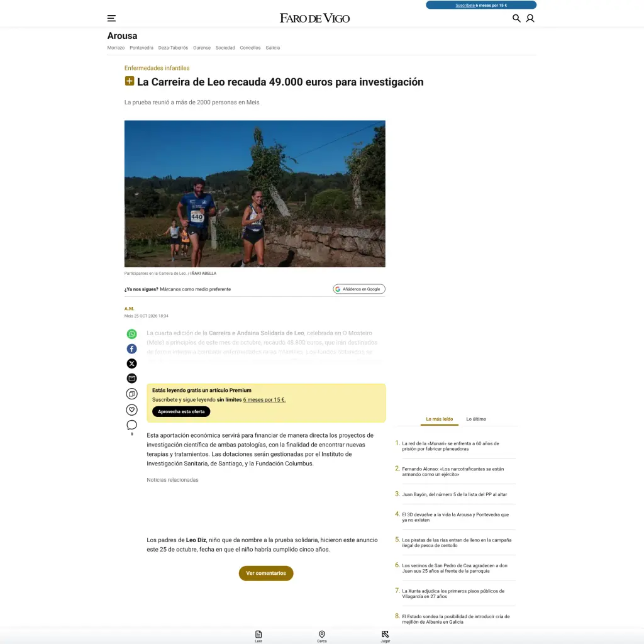Save article with heart icon
This screenshot has height=644, width=644.
(131, 409)
